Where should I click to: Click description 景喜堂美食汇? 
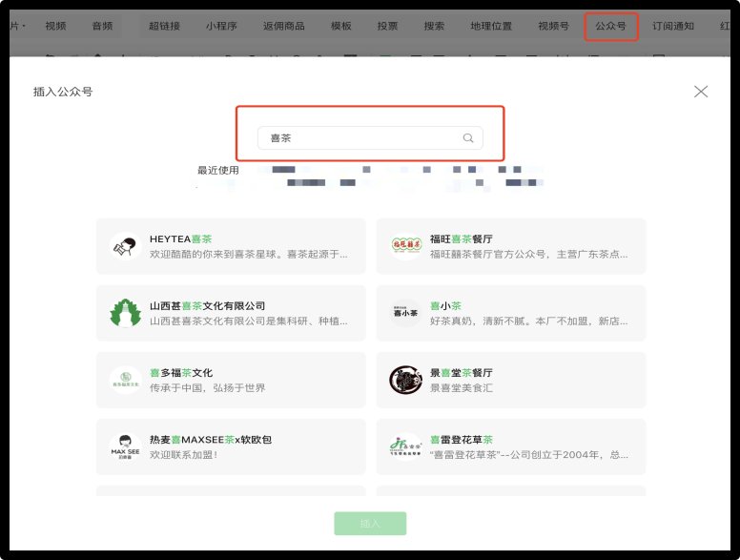point(462,387)
